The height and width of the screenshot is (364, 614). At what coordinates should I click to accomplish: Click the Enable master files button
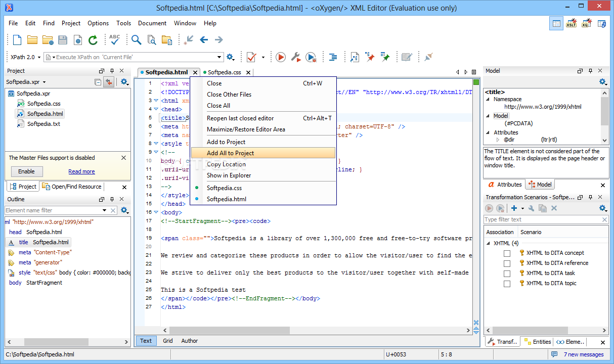click(27, 171)
